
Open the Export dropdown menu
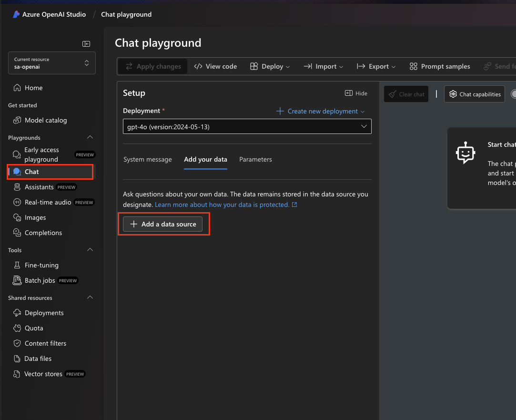(x=376, y=66)
